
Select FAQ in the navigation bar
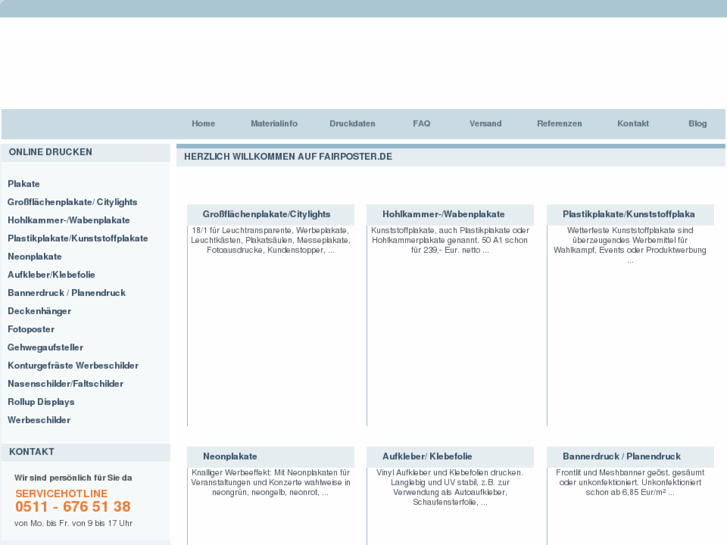[x=421, y=124]
